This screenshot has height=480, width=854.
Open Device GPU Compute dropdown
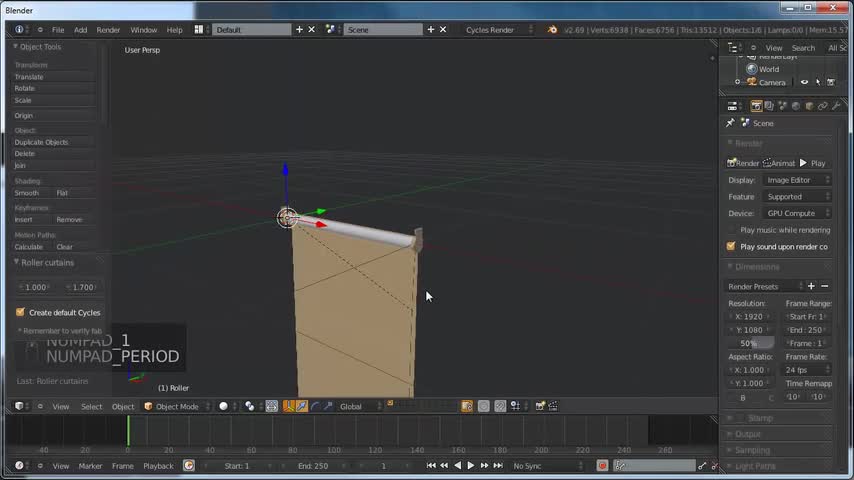(x=797, y=214)
